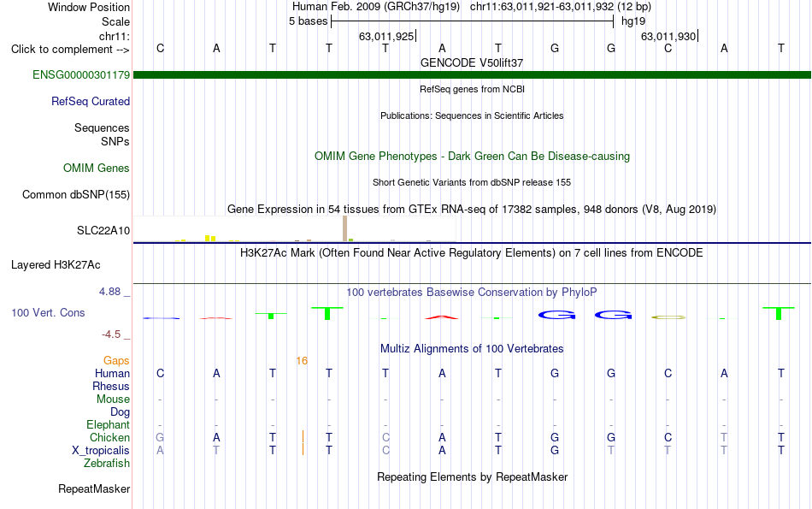The width and height of the screenshot is (812, 509).
Task: Click the Multiz Alignments of 100 Vertebrates title
Action: (x=472, y=349)
